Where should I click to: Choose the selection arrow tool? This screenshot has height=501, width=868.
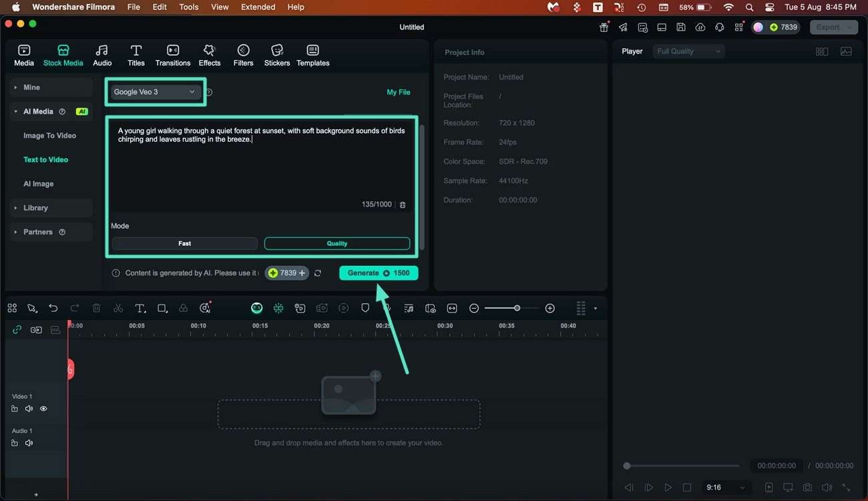(x=32, y=308)
